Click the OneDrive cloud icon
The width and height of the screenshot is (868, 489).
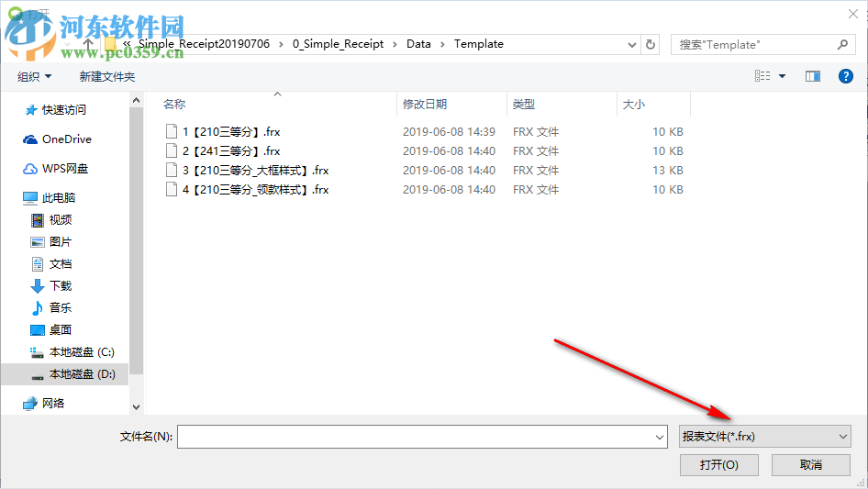point(30,139)
